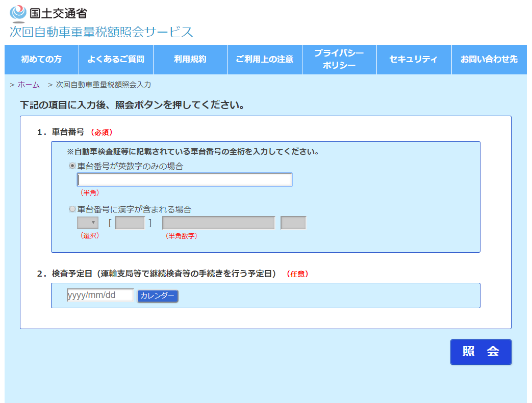Focus the alphanumeric 車台番号 text field

coord(185,180)
